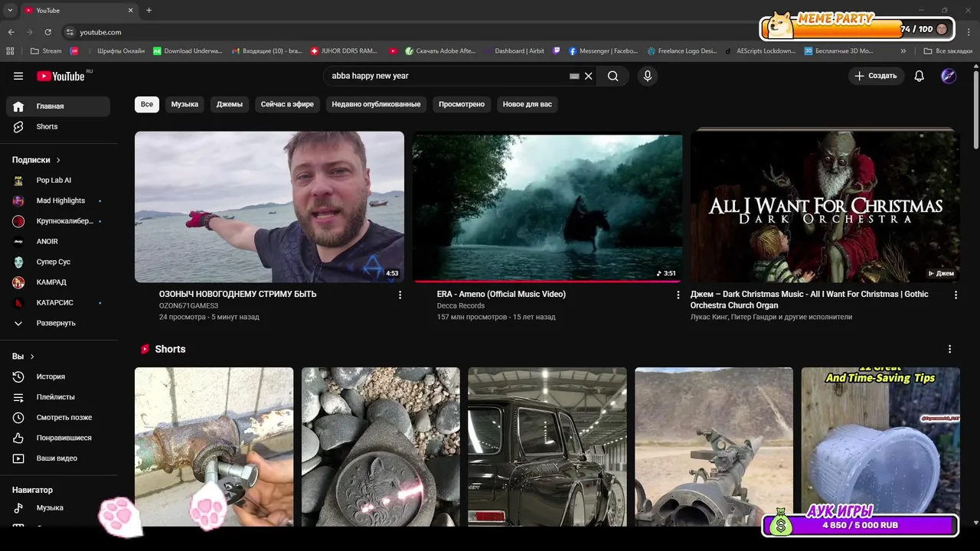Select the Джемы filter chip
Image resolution: width=980 pixels, height=551 pixels.
230,104
